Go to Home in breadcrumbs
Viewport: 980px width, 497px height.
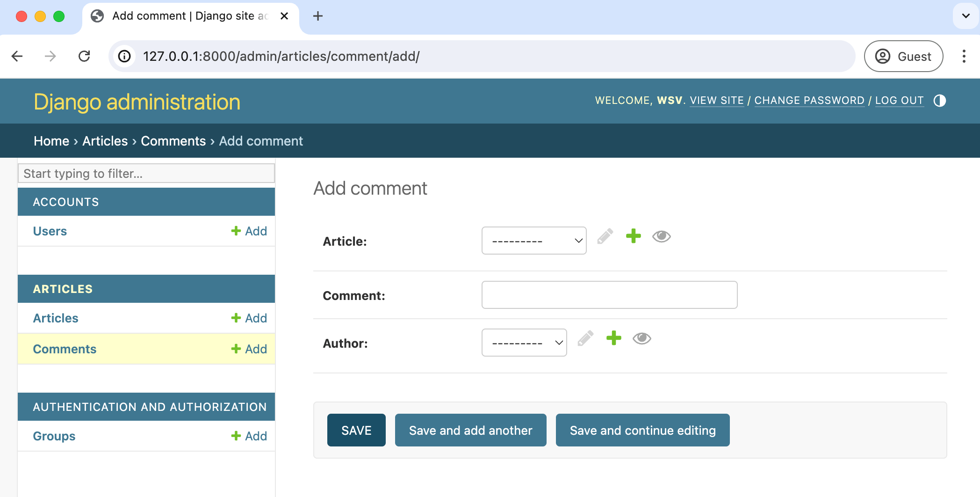pos(51,141)
